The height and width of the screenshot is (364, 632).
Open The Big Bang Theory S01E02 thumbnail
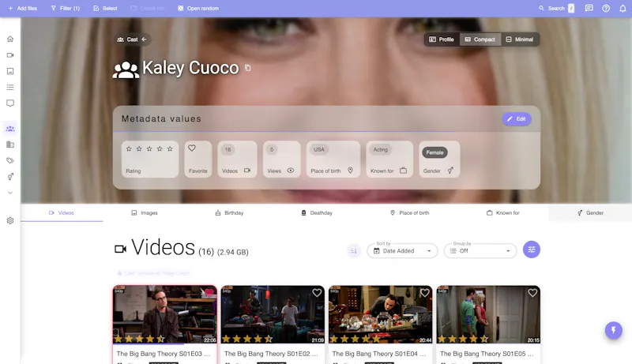tap(273, 314)
